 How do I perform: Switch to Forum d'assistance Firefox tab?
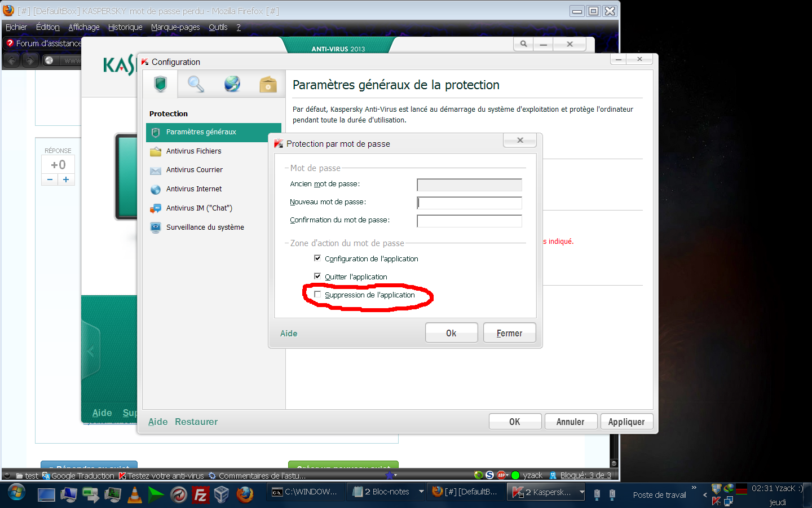[43, 43]
